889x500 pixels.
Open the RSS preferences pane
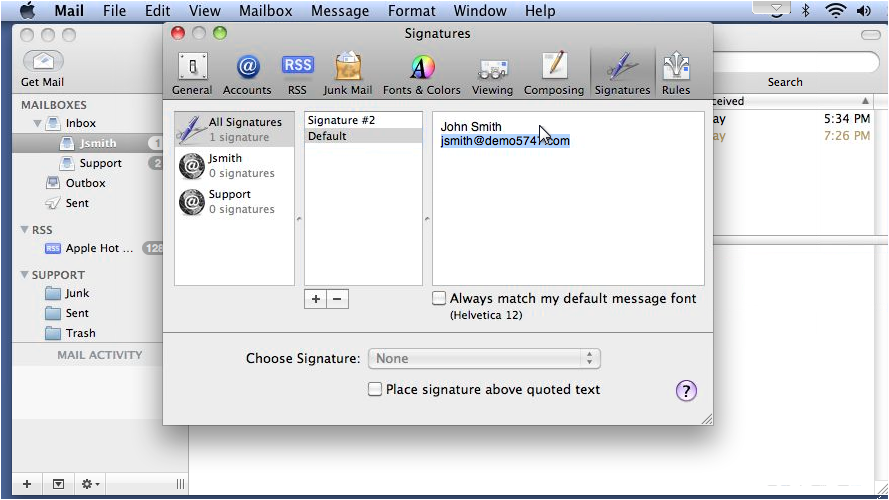(x=297, y=74)
